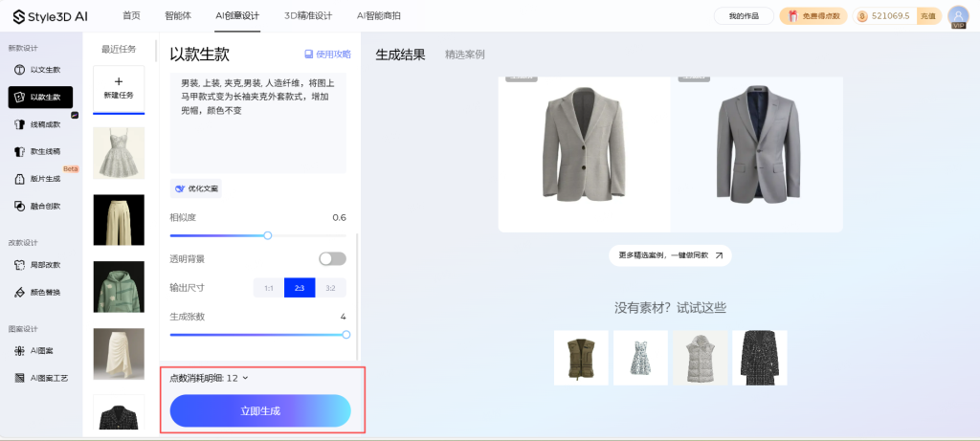Click the settings panel vertical scrollbar
The height and width of the screenshot is (441, 980).
(358, 297)
